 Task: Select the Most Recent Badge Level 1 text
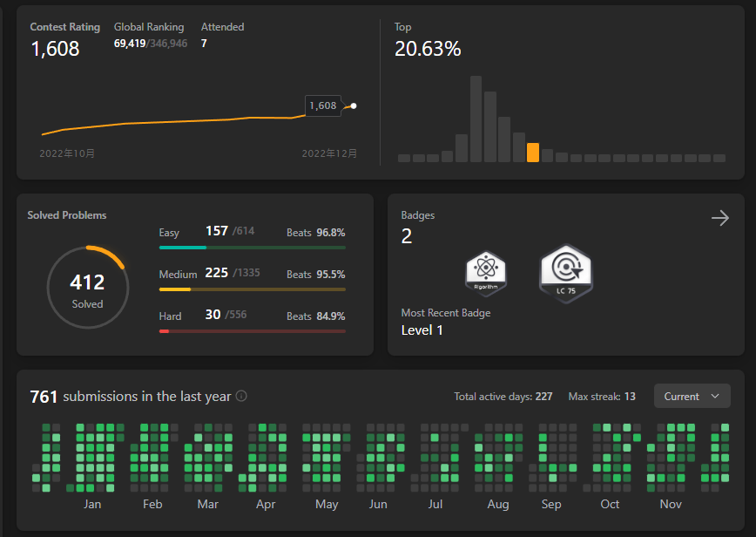click(x=422, y=330)
